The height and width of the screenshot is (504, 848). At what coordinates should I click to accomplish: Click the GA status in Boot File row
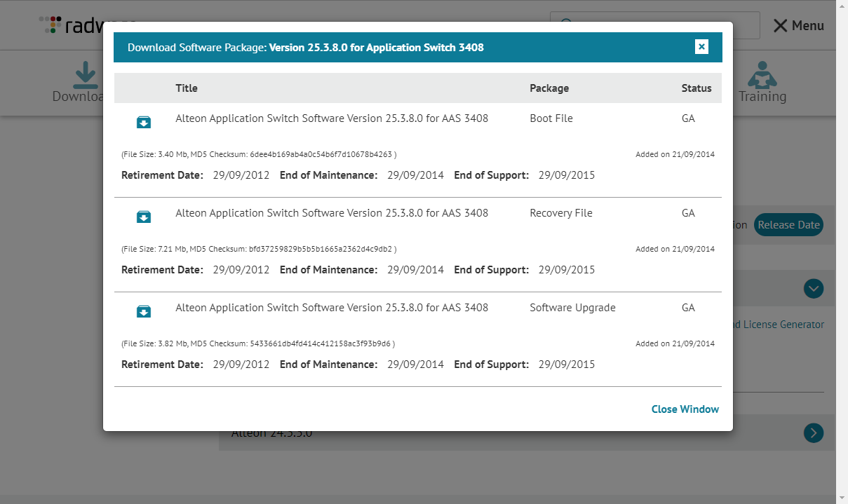688,118
